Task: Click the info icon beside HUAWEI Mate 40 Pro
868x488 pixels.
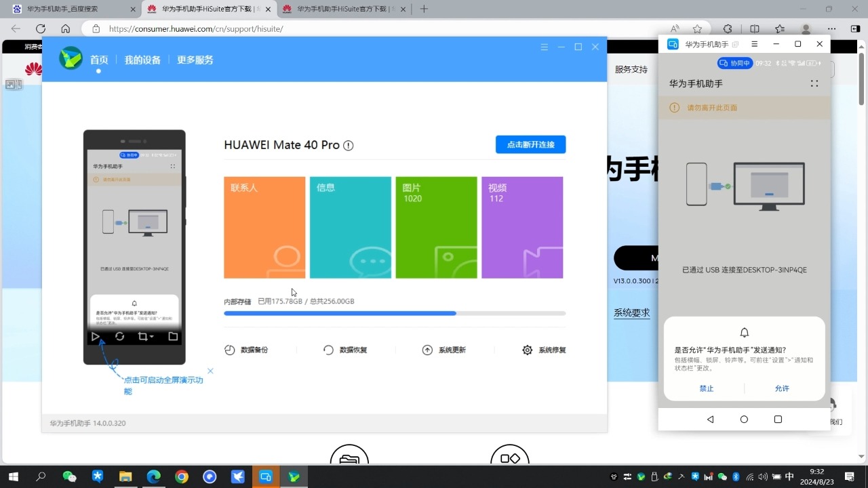Action: pos(349,146)
